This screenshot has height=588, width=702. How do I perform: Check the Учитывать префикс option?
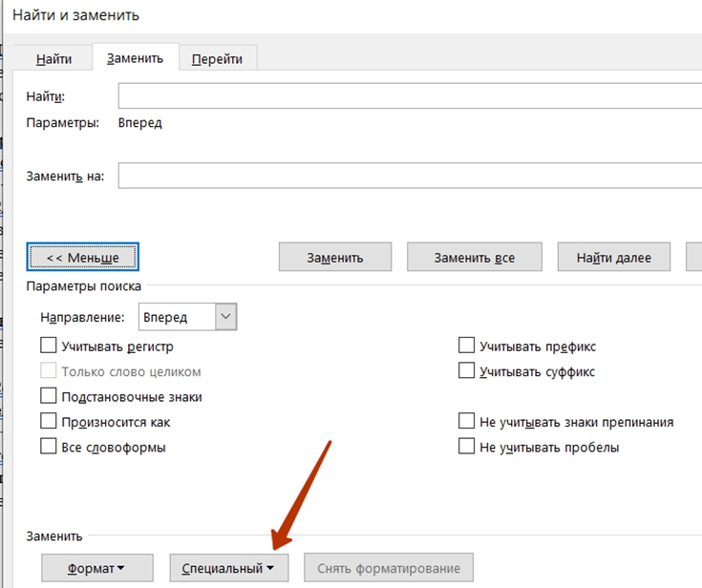click(466, 346)
